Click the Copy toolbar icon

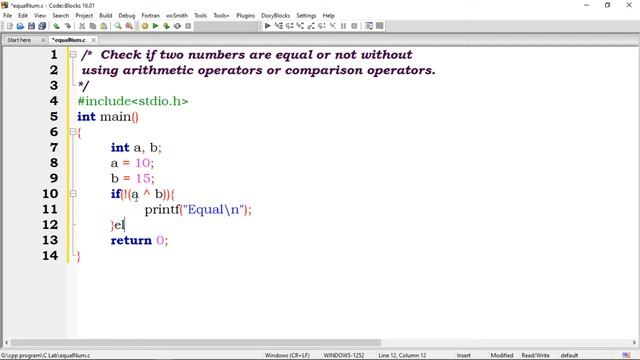[x=93, y=26]
